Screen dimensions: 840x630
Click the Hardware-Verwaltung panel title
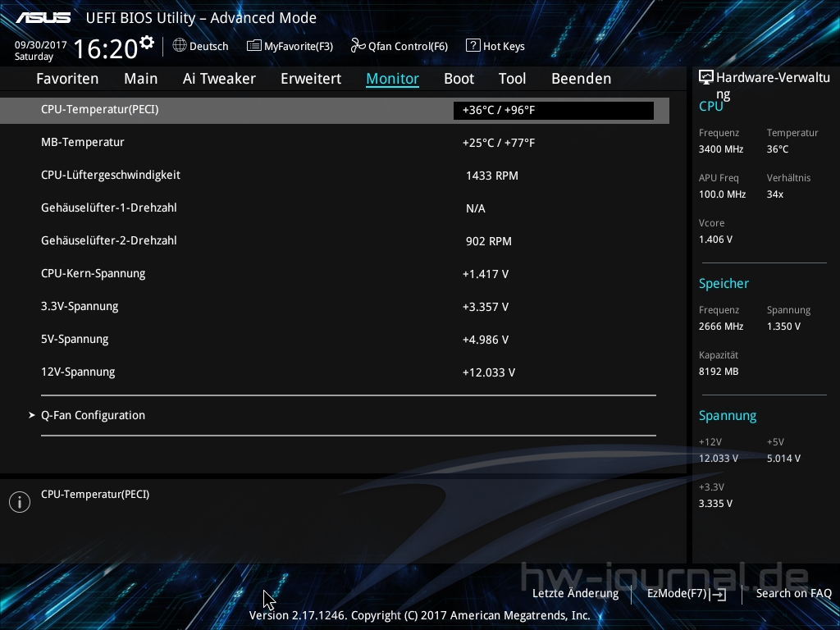[x=773, y=85]
